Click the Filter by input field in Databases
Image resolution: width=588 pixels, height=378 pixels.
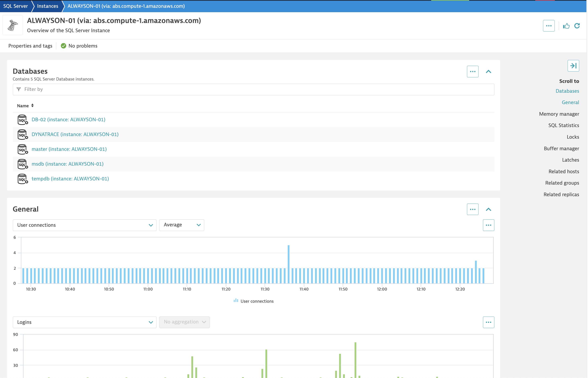click(x=253, y=89)
